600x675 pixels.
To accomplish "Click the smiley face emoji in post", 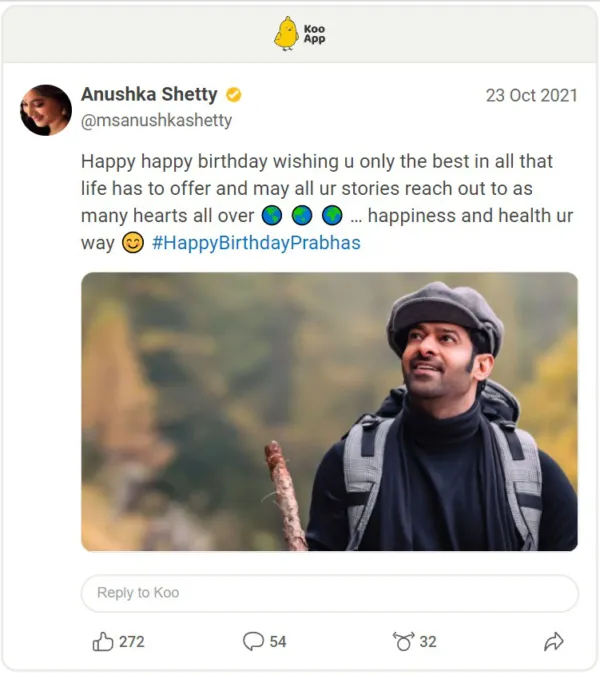I will 132,243.
